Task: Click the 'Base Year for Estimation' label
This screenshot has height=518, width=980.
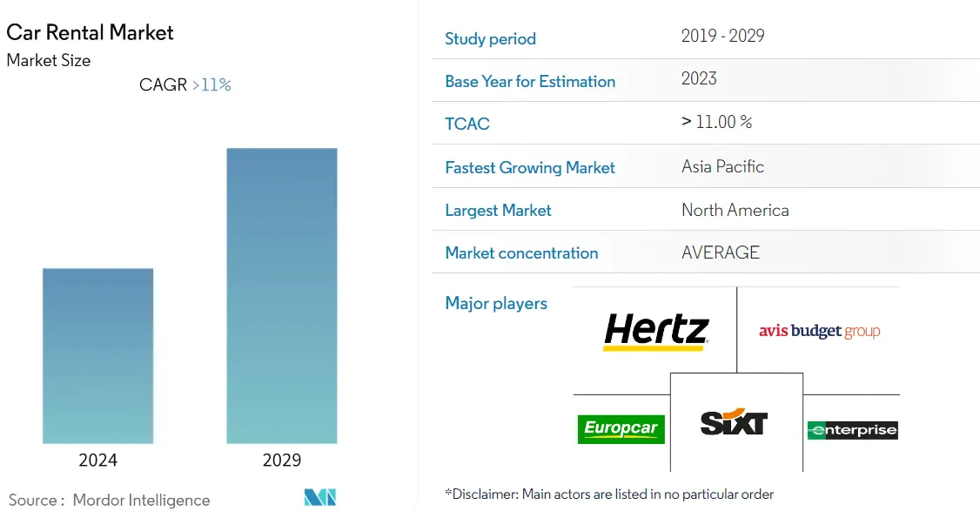Action: [x=530, y=81]
